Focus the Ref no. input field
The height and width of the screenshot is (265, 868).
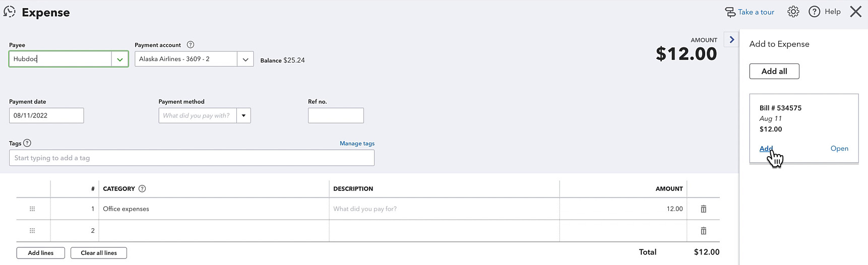pos(336,115)
